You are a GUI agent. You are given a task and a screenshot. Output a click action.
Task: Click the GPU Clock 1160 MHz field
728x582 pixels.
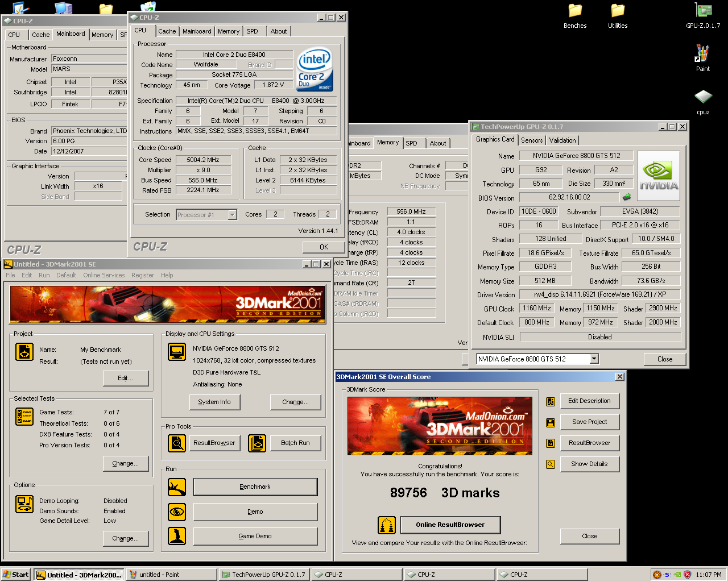point(536,308)
